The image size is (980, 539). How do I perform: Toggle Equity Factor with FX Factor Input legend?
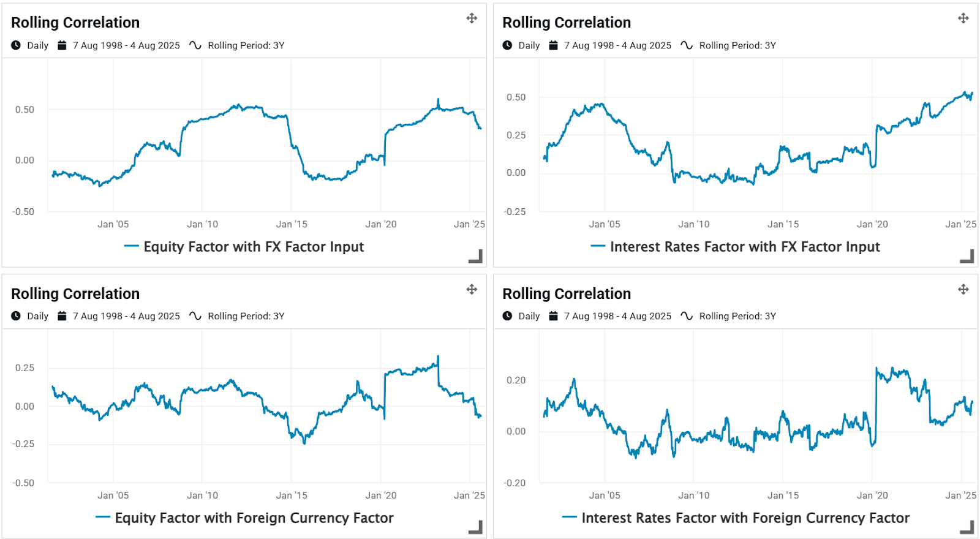[x=253, y=247]
